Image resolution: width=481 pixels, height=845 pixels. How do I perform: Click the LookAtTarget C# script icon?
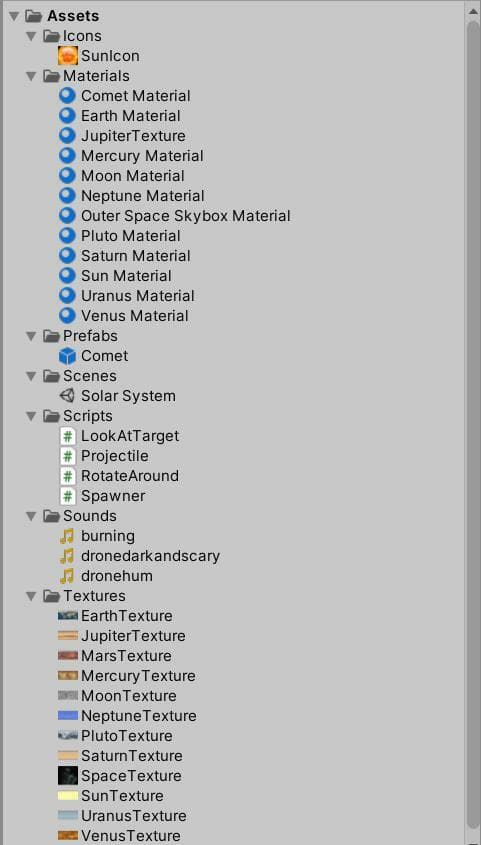(67, 435)
